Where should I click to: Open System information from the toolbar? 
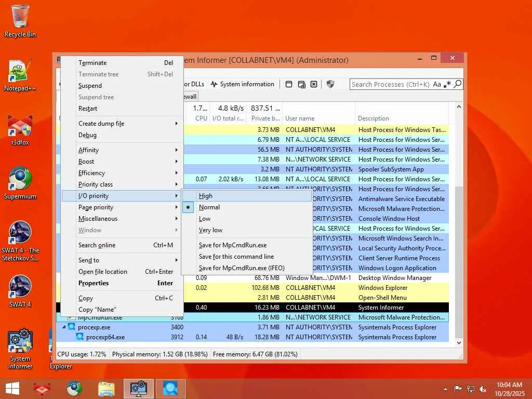tap(242, 84)
